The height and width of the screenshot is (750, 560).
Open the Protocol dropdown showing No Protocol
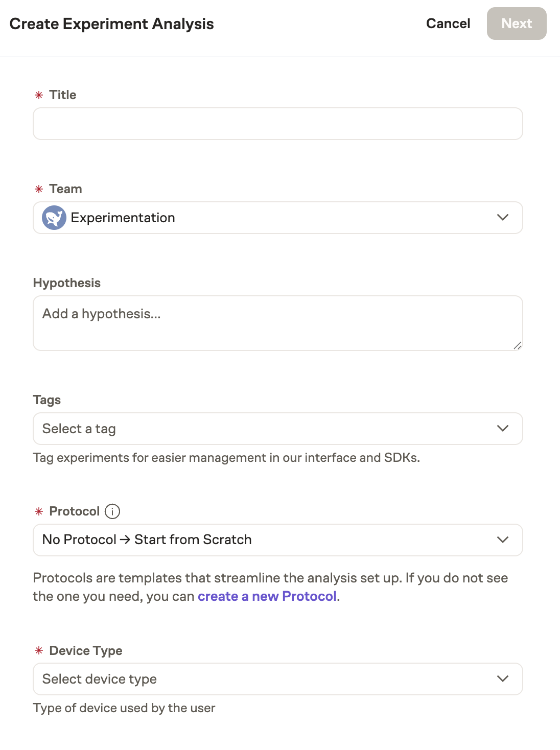(x=278, y=540)
